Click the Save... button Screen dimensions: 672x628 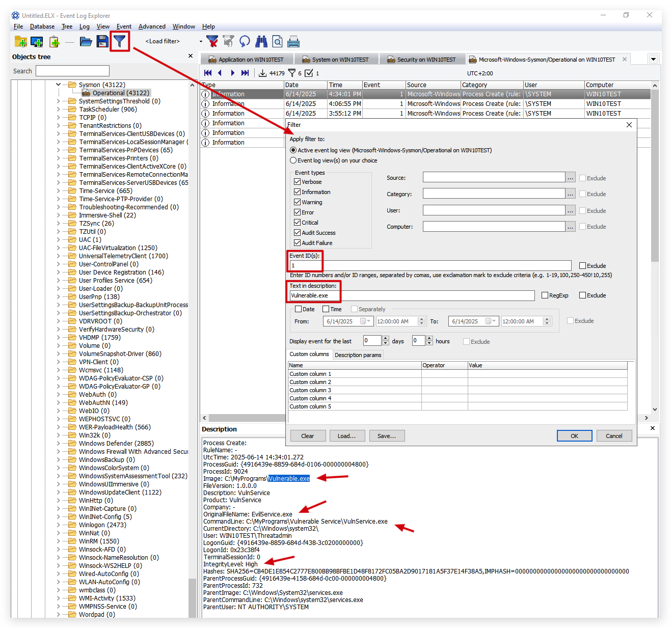pyautogui.click(x=387, y=436)
